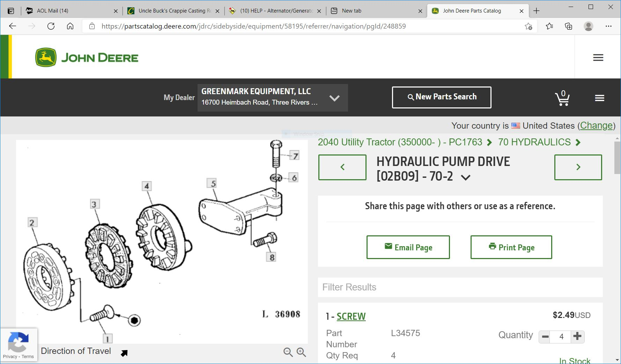Image resolution: width=621 pixels, height=364 pixels.
Task: Add this page to favorites
Action: (x=528, y=26)
